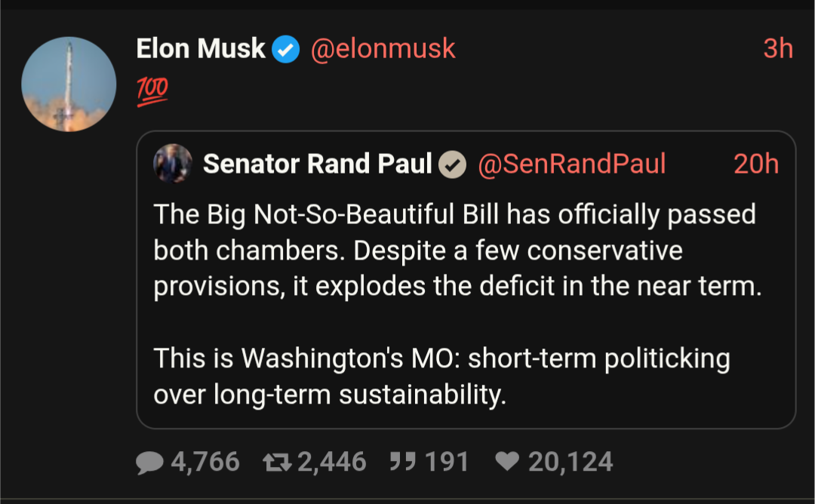Open the @elonmusk handle link
The height and width of the screenshot is (504, 815).
click(383, 49)
